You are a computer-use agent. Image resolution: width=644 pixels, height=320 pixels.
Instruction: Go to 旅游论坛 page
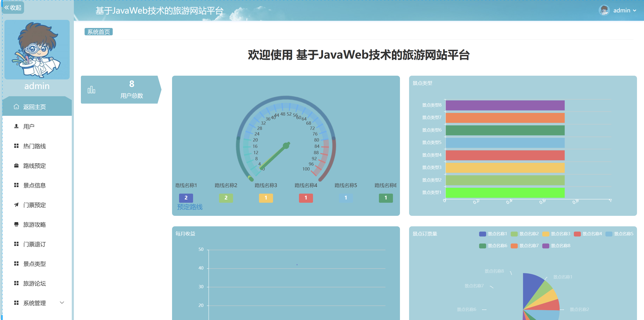point(35,283)
